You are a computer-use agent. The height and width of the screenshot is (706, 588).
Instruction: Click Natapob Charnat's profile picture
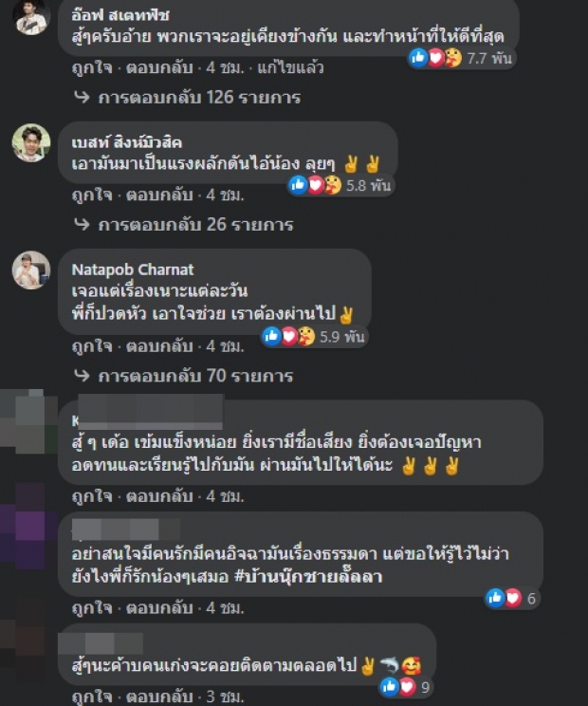pyautogui.click(x=31, y=270)
